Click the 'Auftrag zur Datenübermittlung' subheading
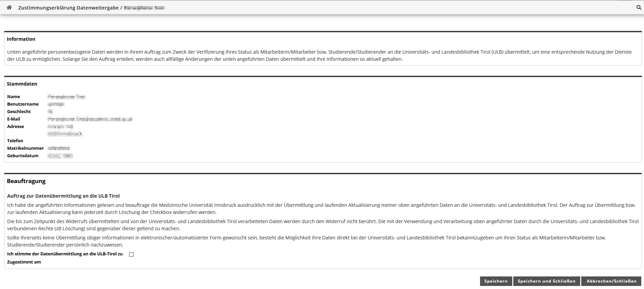644x289 pixels. point(63,196)
